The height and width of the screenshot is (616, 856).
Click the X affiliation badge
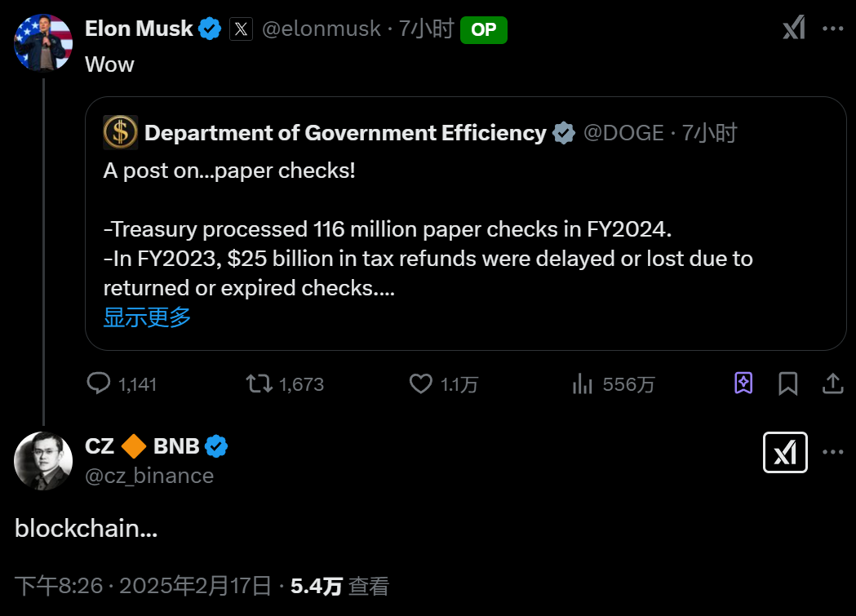pos(241,29)
